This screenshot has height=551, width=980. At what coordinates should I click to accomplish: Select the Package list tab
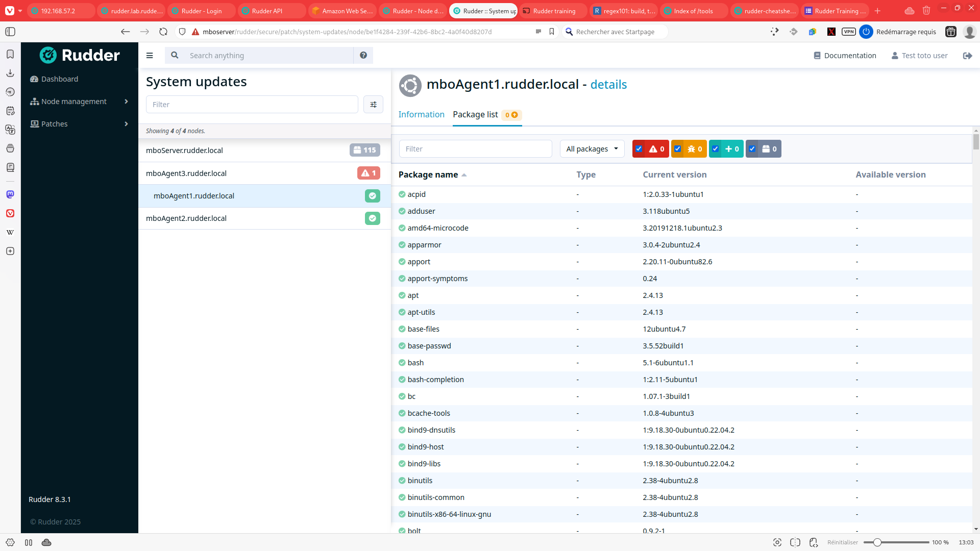(486, 115)
